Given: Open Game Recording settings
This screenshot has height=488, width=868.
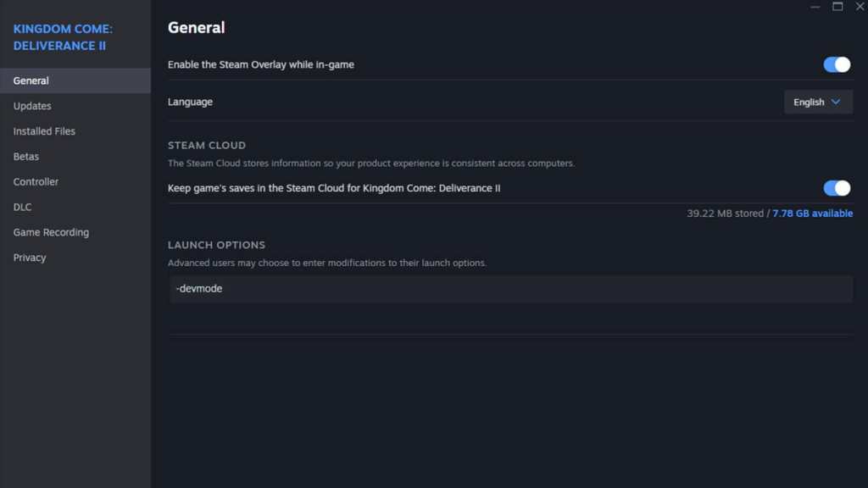Looking at the screenshot, I should (51, 232).
